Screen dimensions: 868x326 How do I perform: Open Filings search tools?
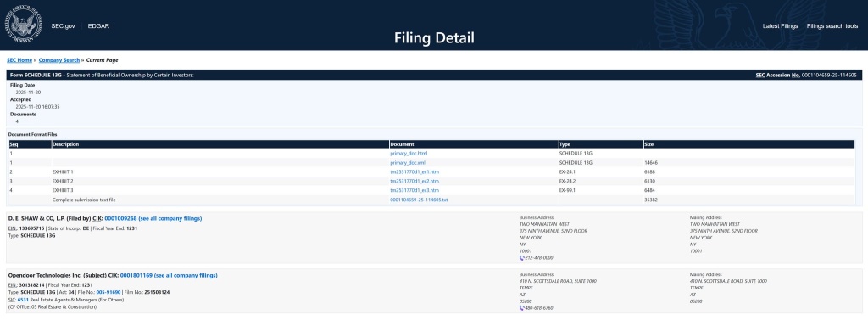point(832,26)
